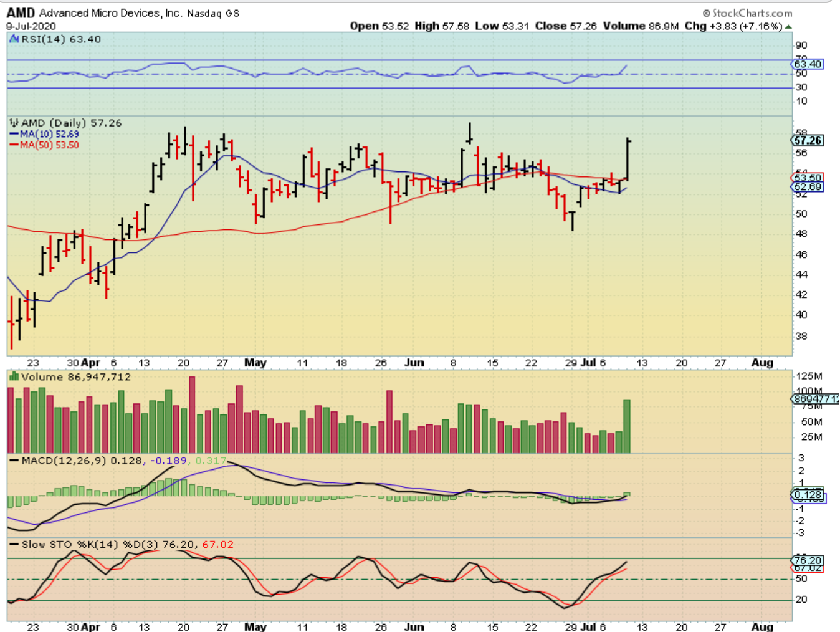Click the latest price bar closing at 57.26
This screenshot has width=840, height=632.
coord(628,160)
